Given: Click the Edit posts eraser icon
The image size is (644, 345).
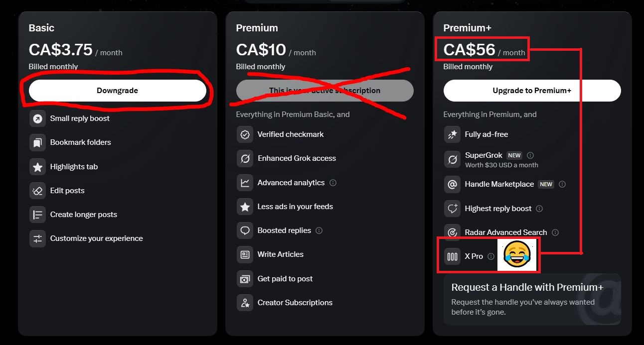Looking at the screenshot, I should [x=37, y=191].
